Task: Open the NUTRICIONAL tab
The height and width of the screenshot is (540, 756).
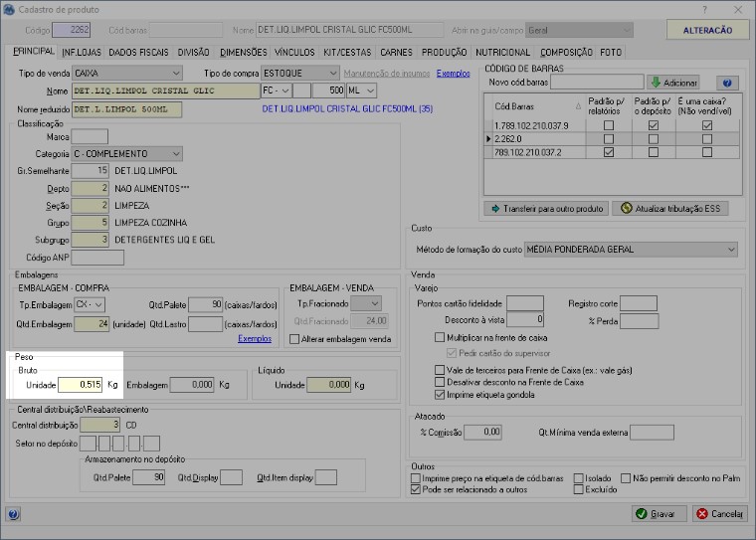Action: pyautogui.click(x=502, y=52)
